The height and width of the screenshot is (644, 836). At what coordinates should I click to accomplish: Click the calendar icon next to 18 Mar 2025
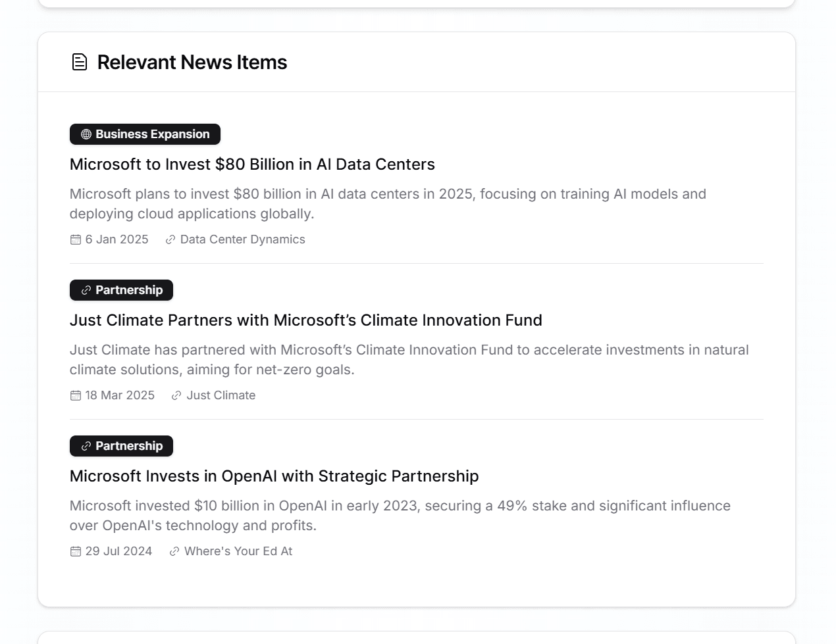point(75,395)
